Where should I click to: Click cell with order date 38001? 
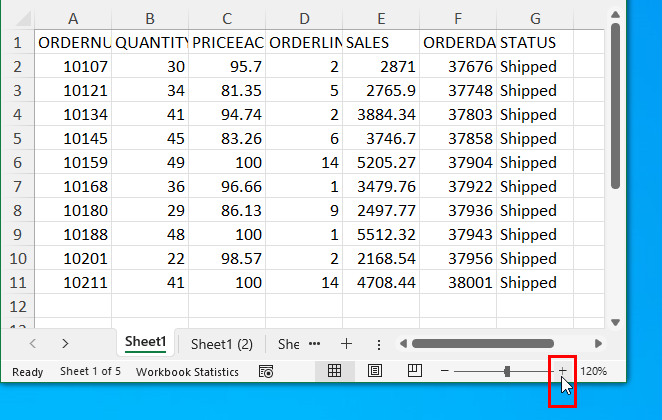tap(458, 282)
